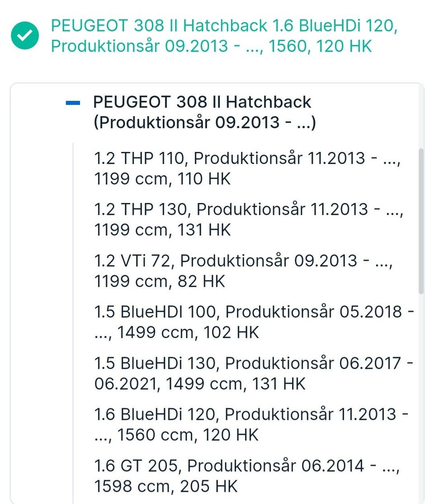Image resolution: width=434 pixels, height=504 pixels.
Task: Pick the 1199 ccm, 110 HK entry
Action: 162,179
